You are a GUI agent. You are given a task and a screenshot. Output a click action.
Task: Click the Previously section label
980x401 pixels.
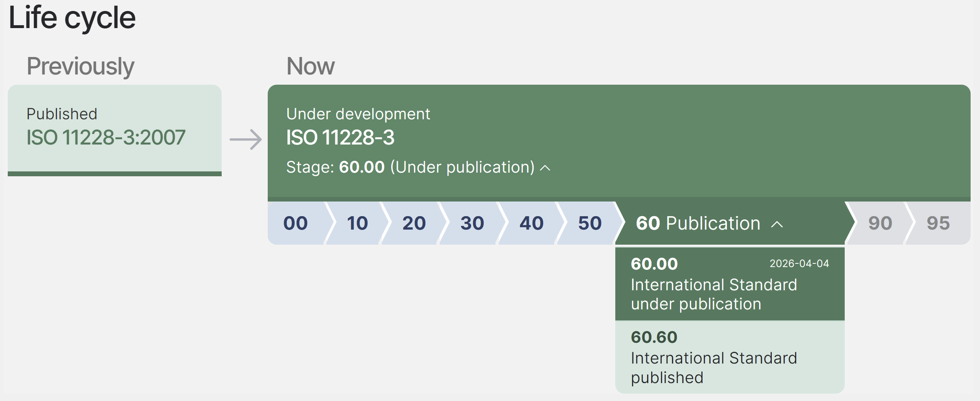(x=80, y=66)
